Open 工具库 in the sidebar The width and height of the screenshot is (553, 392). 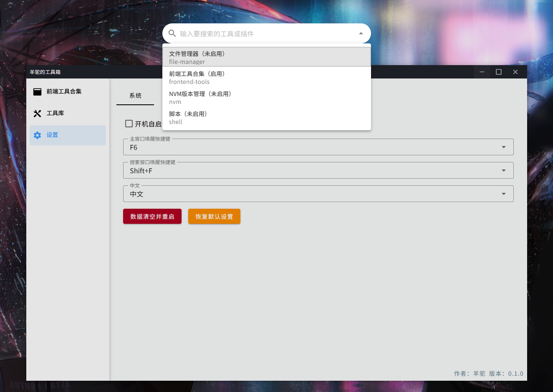click(68, 113)
